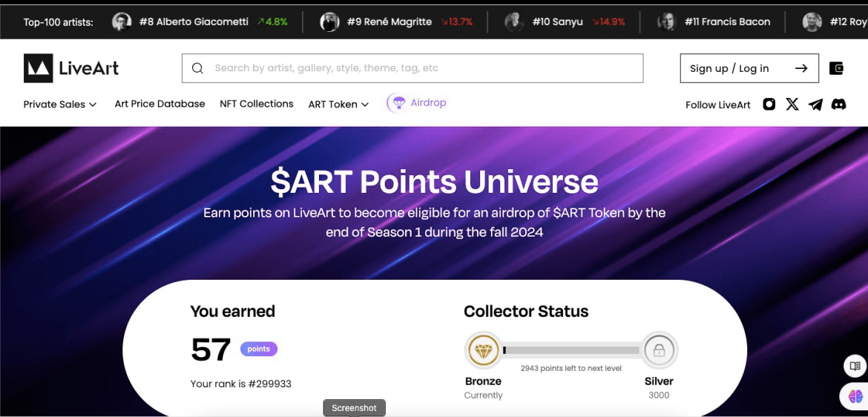Screen dimensions: 868x417
Task: Click the LiveArt wordmark text
Action: (89, 69)
